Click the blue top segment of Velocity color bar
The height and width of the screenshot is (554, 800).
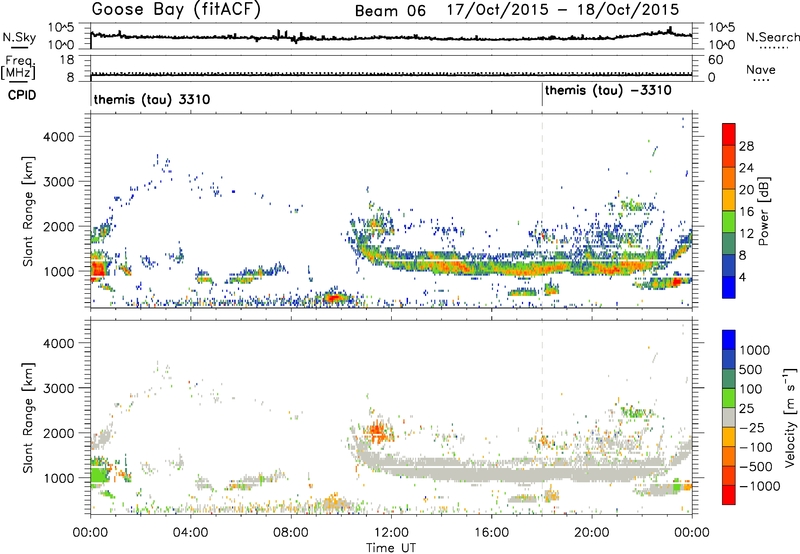(x=729, y=340)
